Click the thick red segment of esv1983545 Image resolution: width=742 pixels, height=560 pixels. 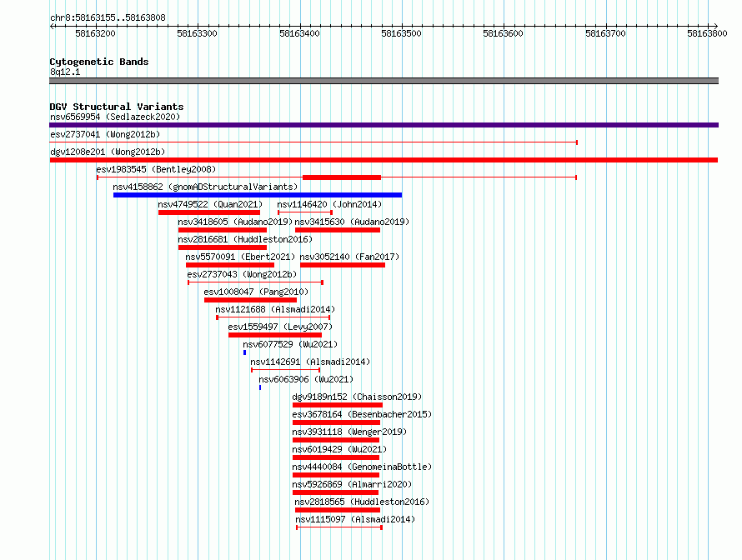(x=342, y=177)
